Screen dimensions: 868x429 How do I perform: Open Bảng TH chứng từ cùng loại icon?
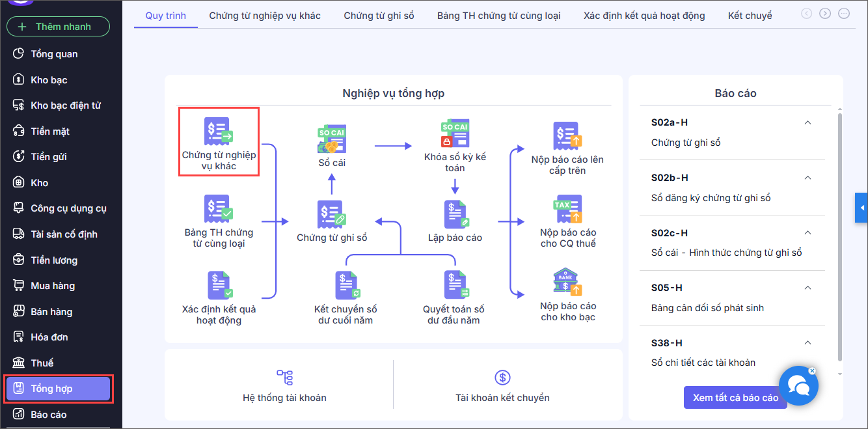[219, 208]
